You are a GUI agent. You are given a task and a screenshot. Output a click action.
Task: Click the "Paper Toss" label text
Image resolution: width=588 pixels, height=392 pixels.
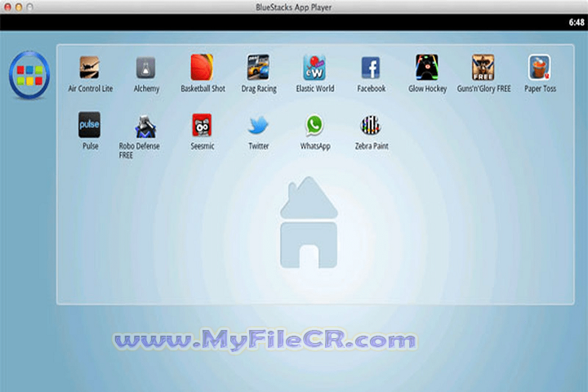[x=540, y=89]
